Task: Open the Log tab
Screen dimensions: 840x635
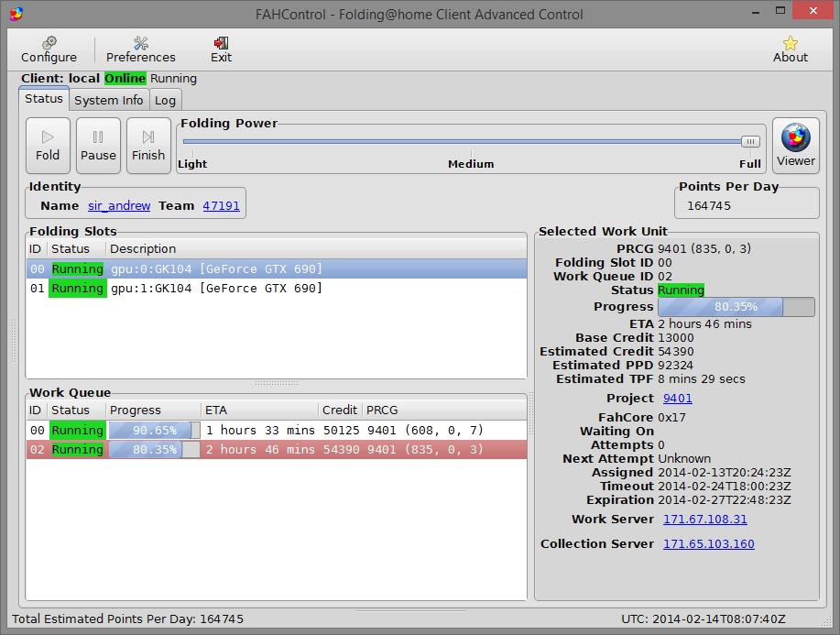Action: [165, 100]
